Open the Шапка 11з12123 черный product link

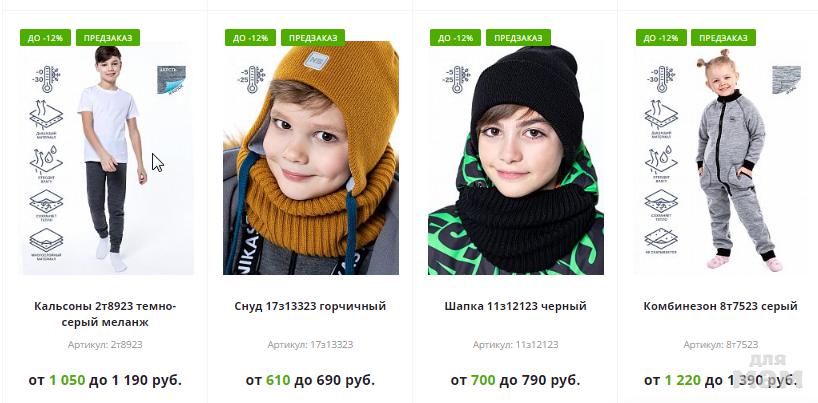(x=515, y=306)
